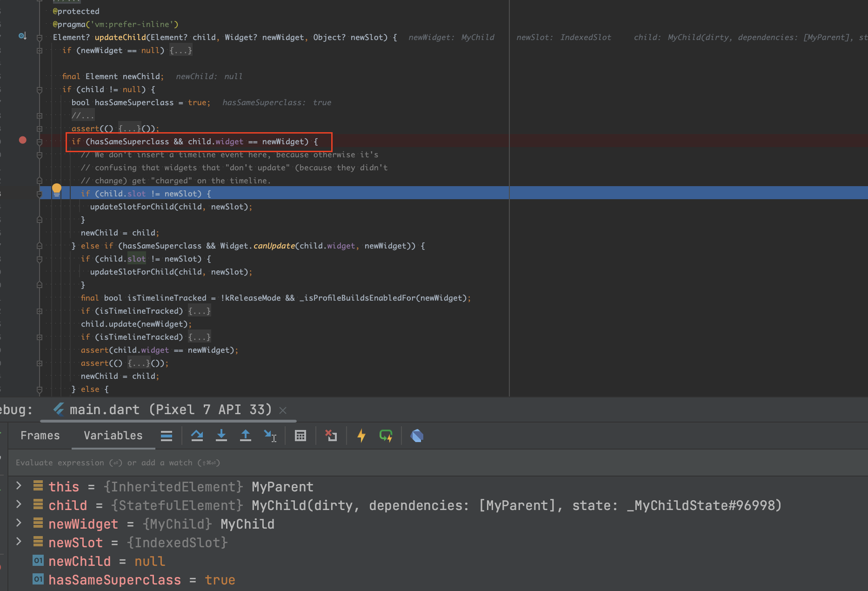Viewport: 868px width, 591px height.
Task: Expand folded 'if (newWidget == null)' gutter marker
Action: coord(40,51)
